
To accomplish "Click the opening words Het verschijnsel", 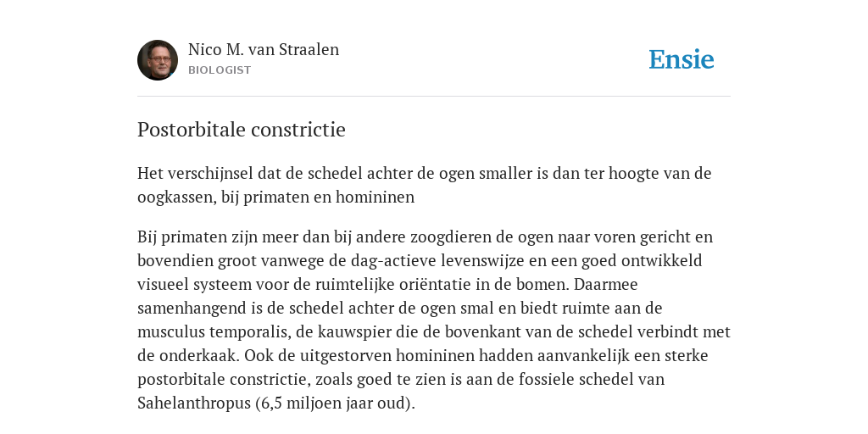I will pyautogui.click(x=196, y=173).
